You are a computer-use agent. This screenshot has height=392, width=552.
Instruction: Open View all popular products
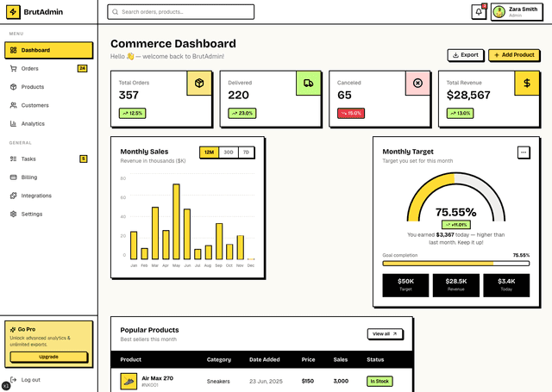[385, 334]
